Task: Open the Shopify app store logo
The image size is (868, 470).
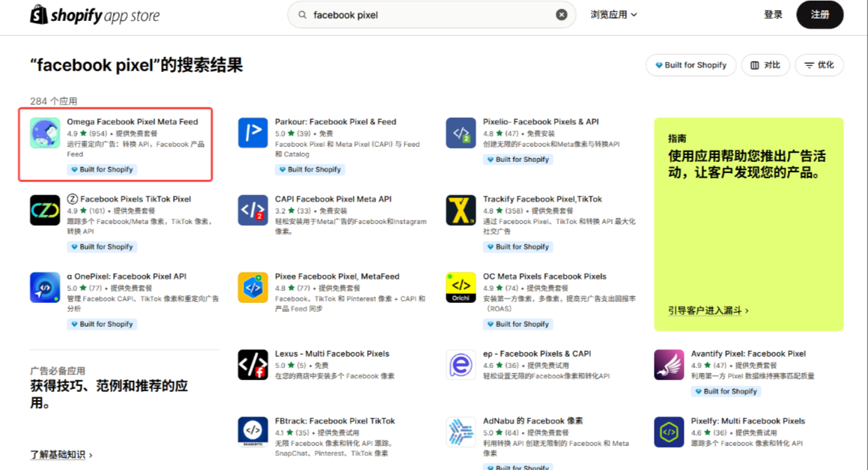Action: tap(94, 15)
